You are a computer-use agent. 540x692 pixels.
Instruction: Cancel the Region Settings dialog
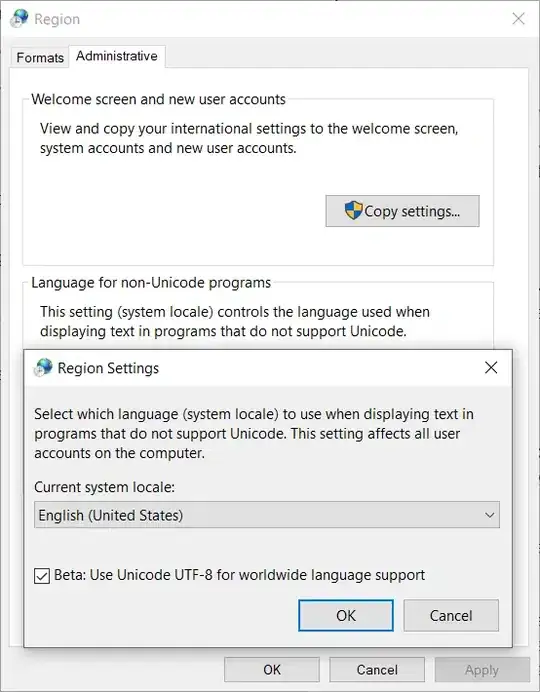(x=451, y=615)
